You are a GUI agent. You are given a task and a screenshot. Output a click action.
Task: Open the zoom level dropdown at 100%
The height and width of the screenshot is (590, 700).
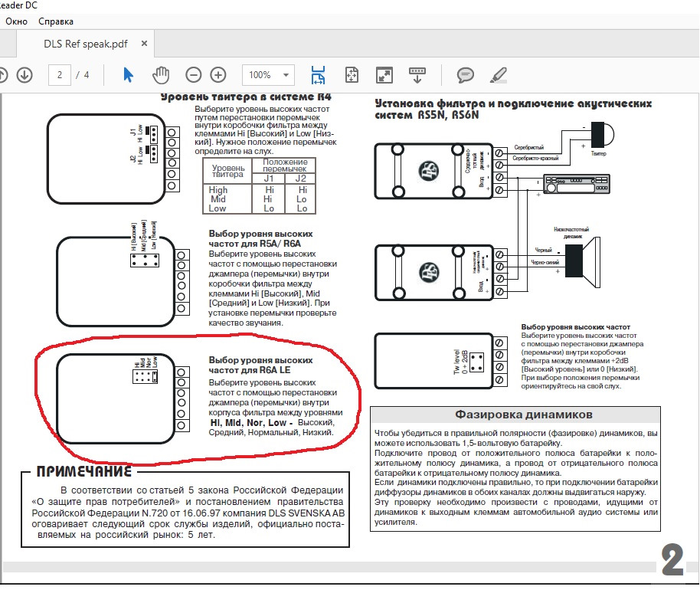[268, 75]
